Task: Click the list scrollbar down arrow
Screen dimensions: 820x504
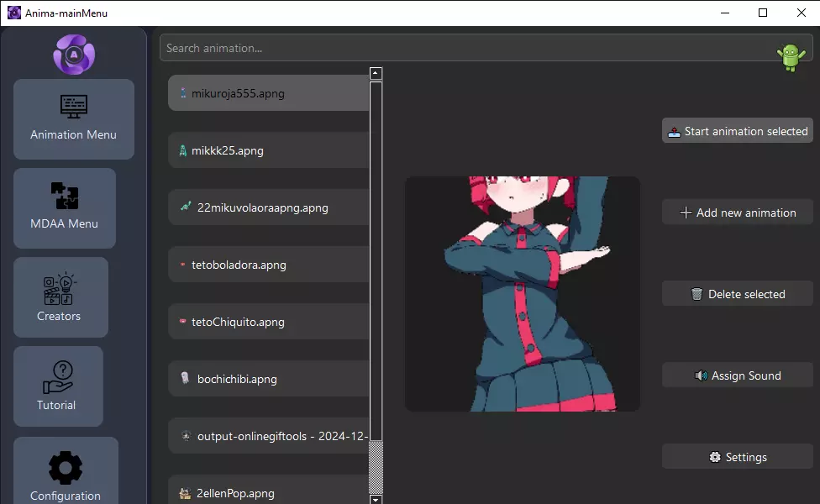Action: (x=376, y=499)
